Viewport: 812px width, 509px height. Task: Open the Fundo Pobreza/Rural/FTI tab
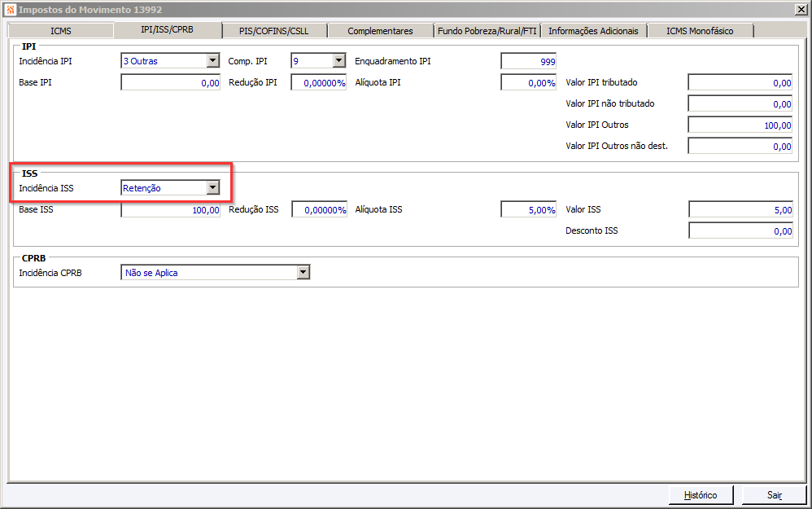pyautogui.click(x=487, y=31)
